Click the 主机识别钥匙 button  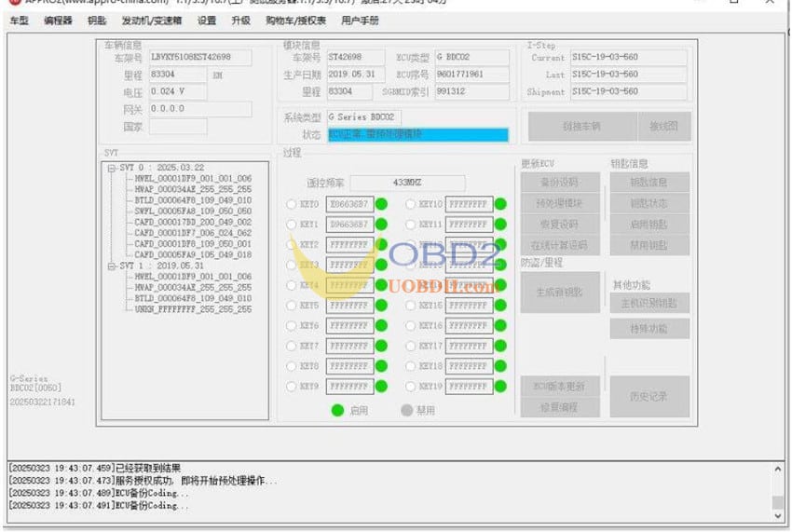coord(649,303)
